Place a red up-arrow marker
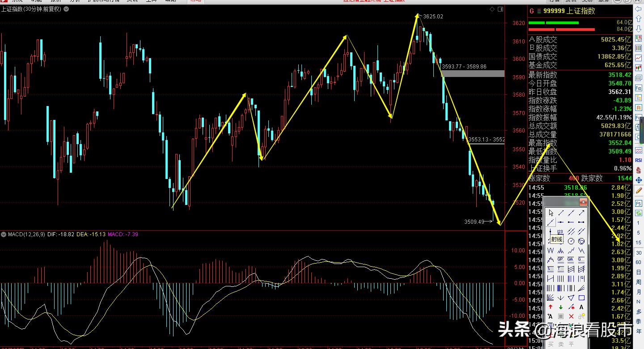The height and width of the screenshot is (349, 644). [551, 307]
